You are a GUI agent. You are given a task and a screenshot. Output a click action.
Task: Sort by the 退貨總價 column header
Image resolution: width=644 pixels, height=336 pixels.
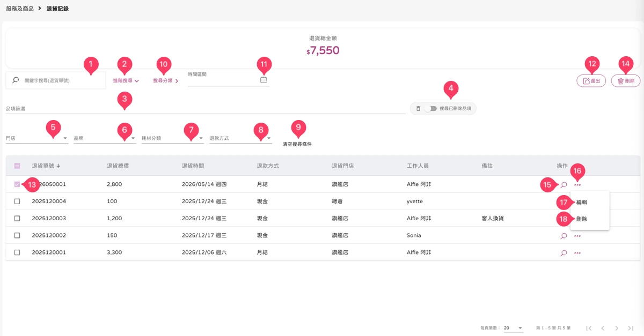click(118, 166)
